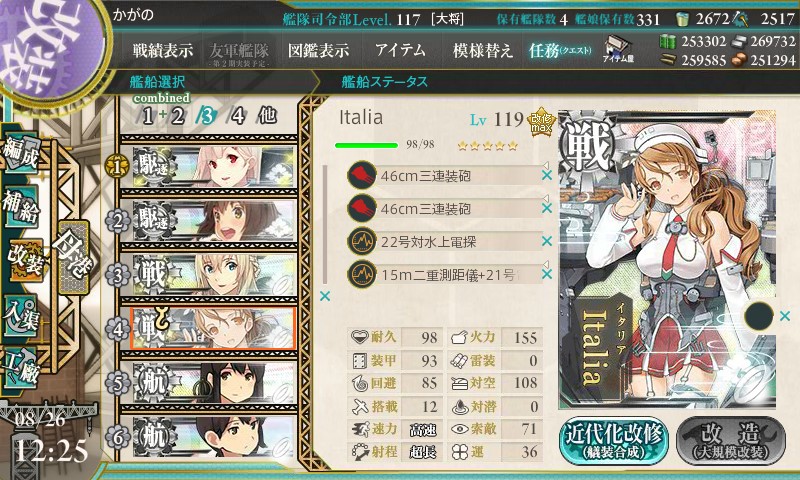Open the 図鑑表示 encyclopedia menu
Screen dimensions: 800x480
tap(318, 50)
